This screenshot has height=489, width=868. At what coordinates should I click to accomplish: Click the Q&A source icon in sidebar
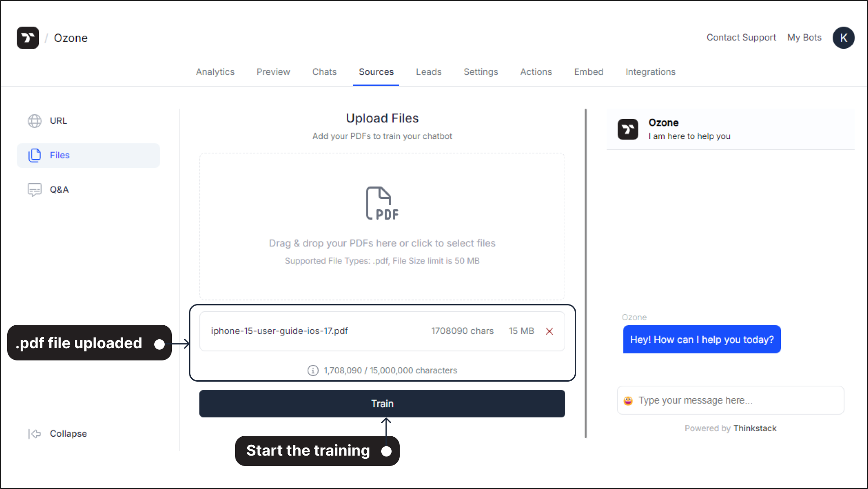pyautogui.click(x=33, y=189)
